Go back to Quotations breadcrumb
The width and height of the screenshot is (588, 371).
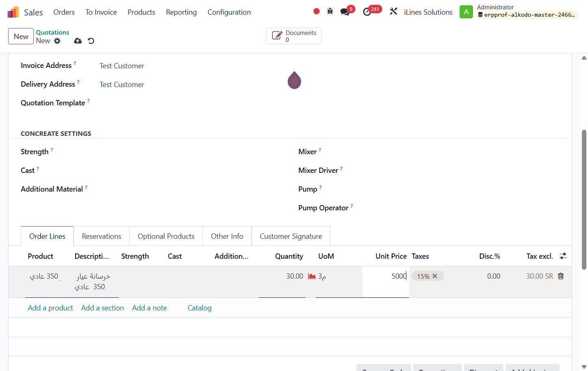tap(52, 32)
